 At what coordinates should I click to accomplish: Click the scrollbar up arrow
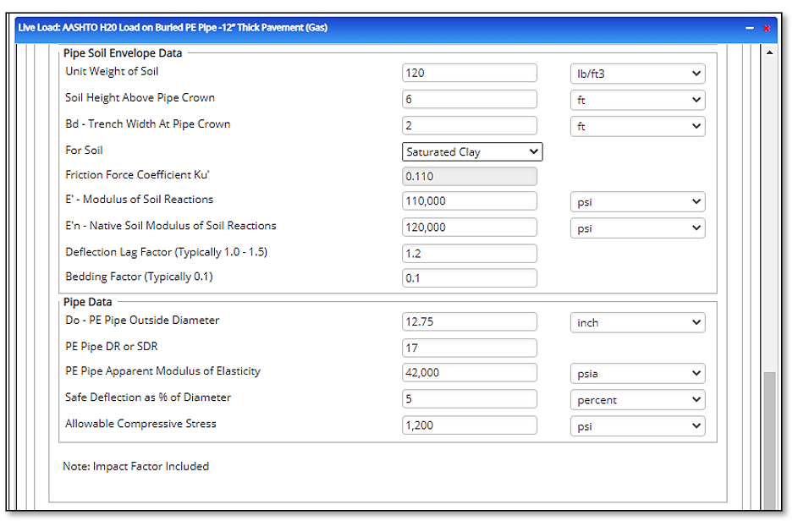tap(769, 52)
